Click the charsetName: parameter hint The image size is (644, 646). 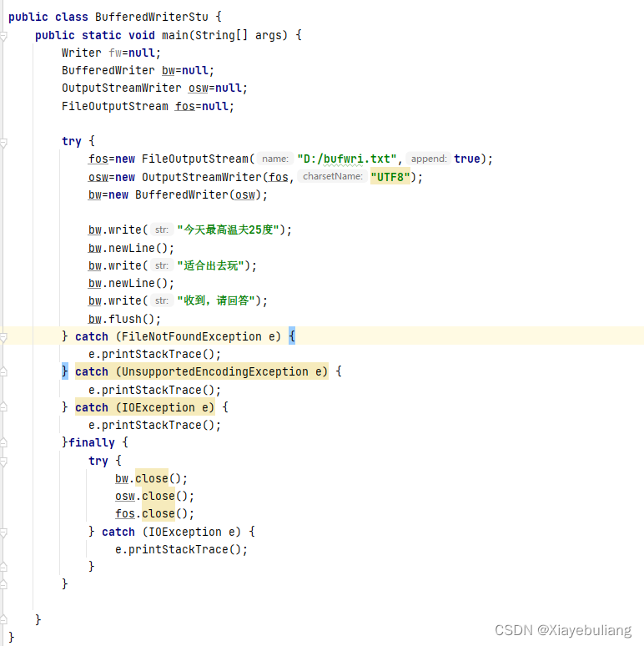pyautogui.click(x=333, y=176)
